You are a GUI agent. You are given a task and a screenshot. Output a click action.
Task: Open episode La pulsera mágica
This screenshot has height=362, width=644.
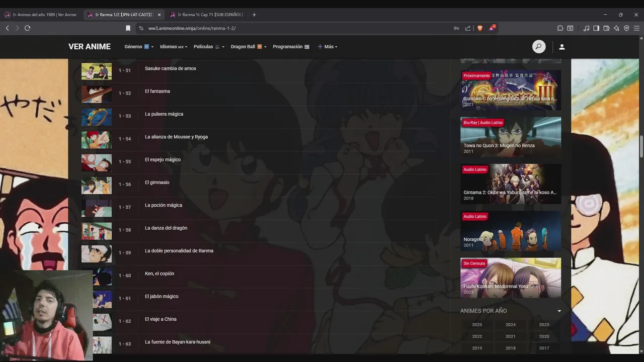click(164, 114)
